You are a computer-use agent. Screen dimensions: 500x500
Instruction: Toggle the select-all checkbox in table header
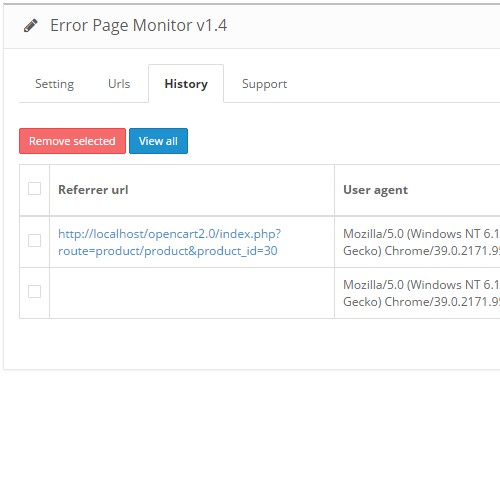click(x=34, y=189)
